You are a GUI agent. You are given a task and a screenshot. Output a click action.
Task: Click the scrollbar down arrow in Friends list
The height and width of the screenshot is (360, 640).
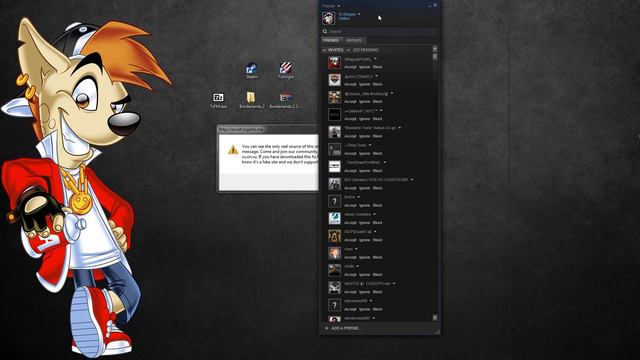(435, 318)
